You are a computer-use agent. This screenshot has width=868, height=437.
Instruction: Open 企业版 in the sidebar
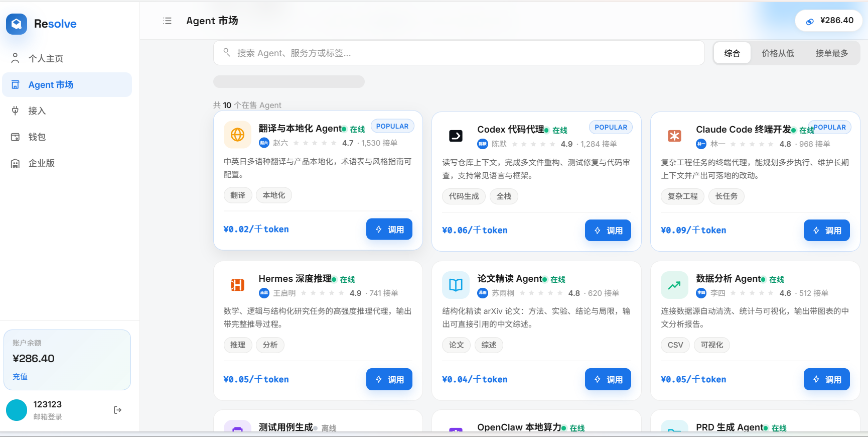[x=67, y=163]
